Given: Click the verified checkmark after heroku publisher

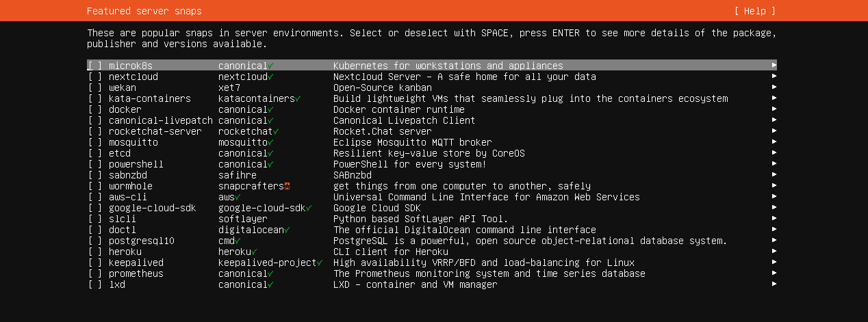Looking at the screenshot, I should click(255, 252).
